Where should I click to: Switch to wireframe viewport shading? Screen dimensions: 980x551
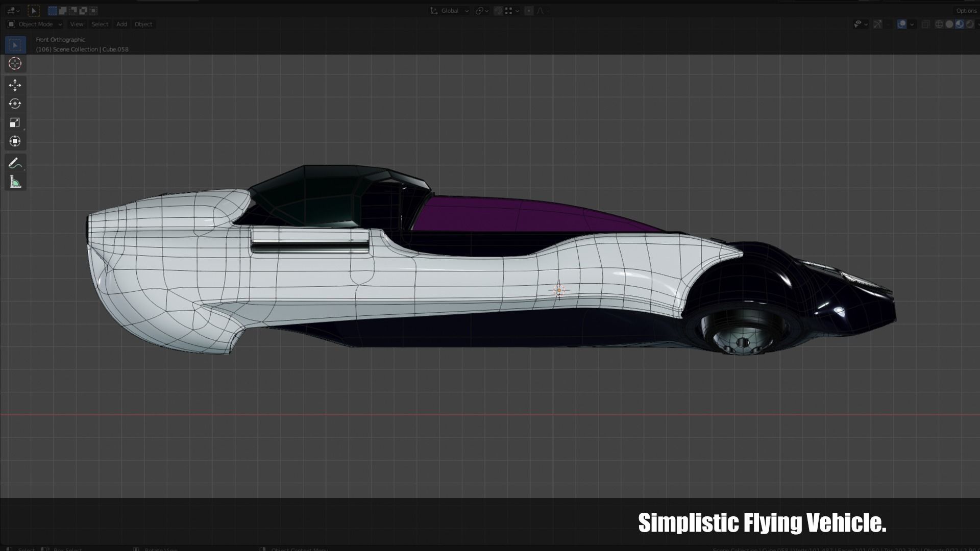click(939, 24)
